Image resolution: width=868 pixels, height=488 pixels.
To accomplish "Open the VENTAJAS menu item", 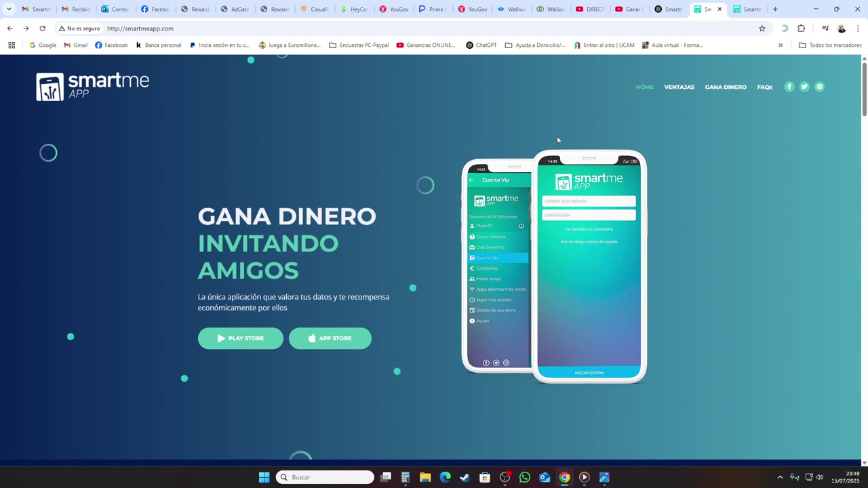I will 679,87.
